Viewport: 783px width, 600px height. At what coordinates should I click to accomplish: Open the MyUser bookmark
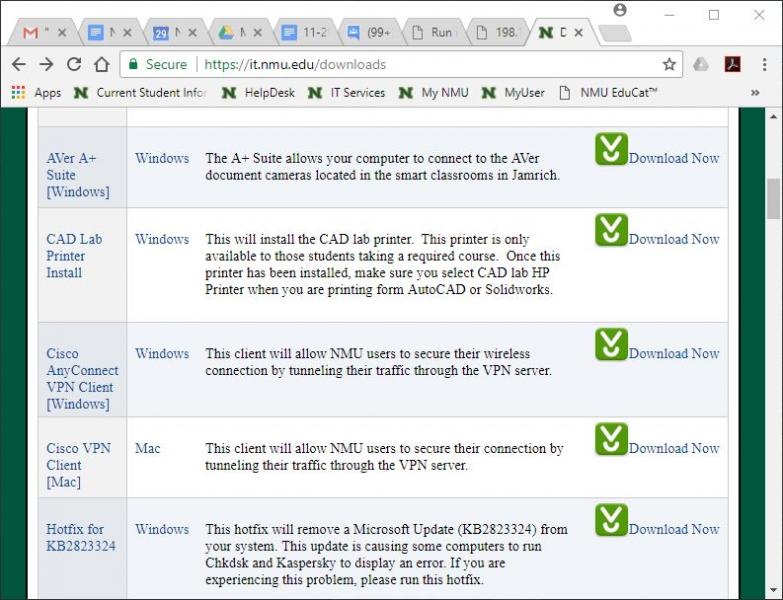[512, 92]
